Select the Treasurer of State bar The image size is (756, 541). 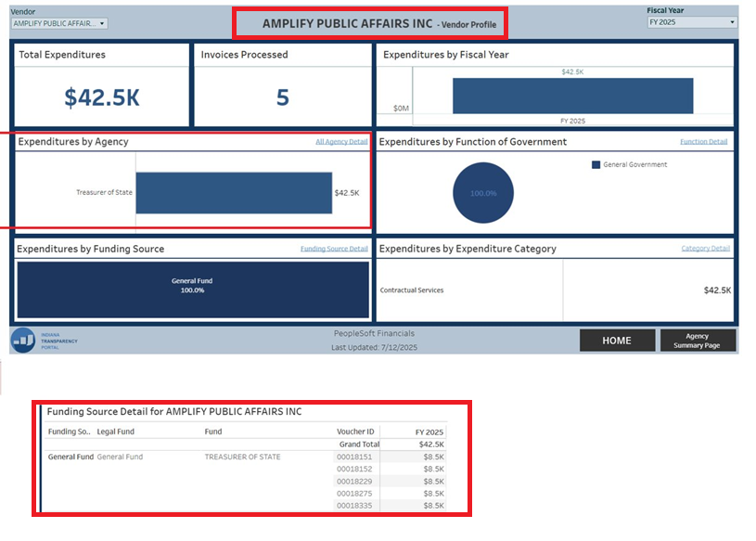234,193
